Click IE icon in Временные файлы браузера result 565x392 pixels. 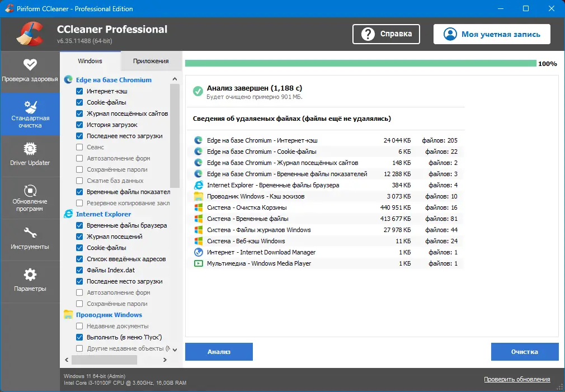click(198, 185)
